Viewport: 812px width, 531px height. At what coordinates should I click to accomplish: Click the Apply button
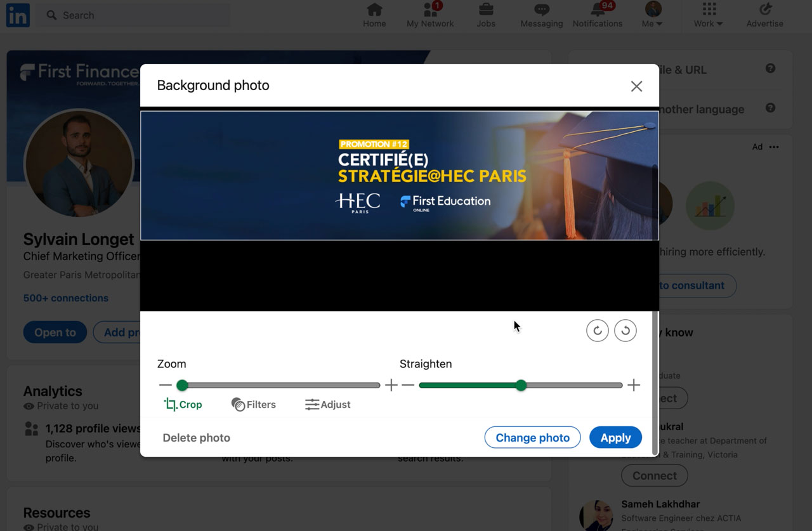[x=615, y=437]
